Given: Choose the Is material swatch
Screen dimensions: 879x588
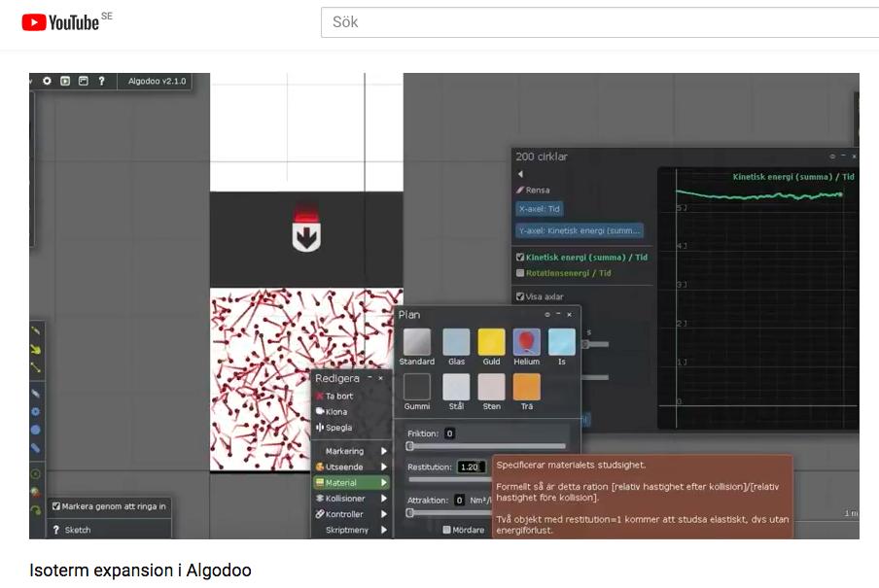Looking at the screenshot, I should [562, 341].
